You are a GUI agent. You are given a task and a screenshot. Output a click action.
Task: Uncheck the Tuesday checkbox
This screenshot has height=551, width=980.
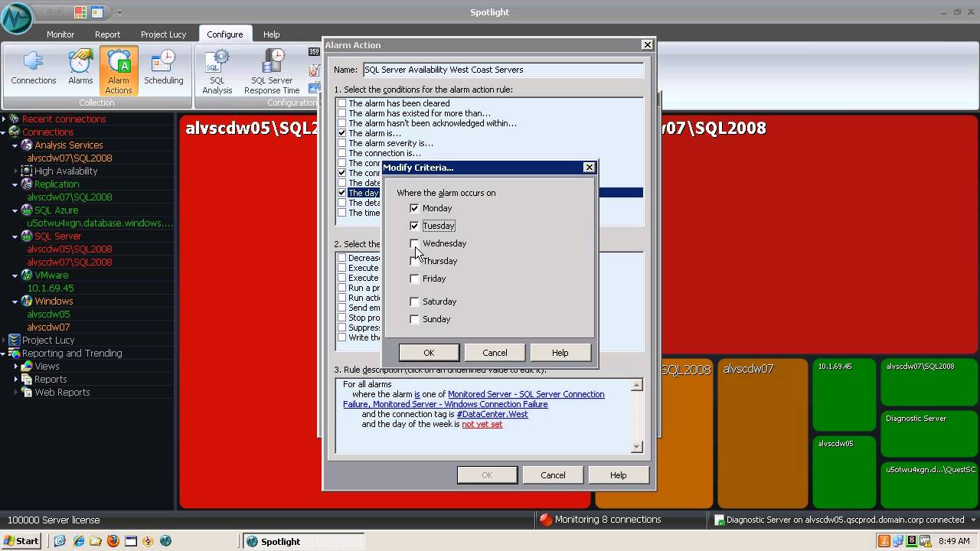coord(414,226)
